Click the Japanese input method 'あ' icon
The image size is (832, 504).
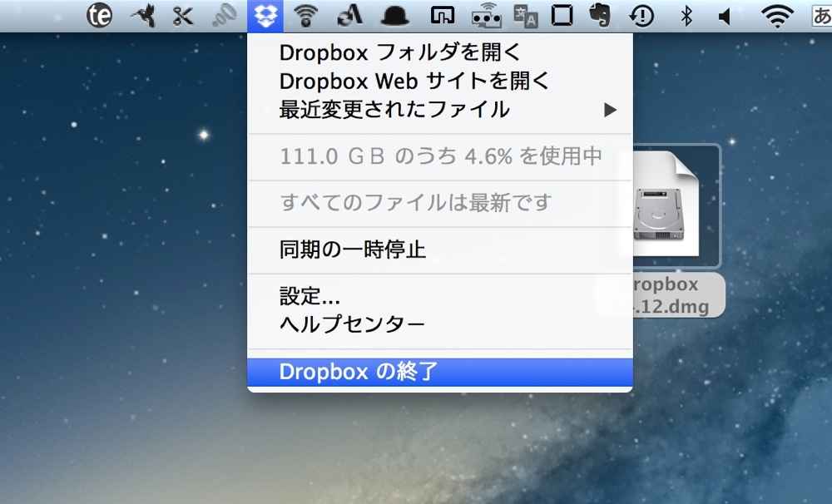822,16
